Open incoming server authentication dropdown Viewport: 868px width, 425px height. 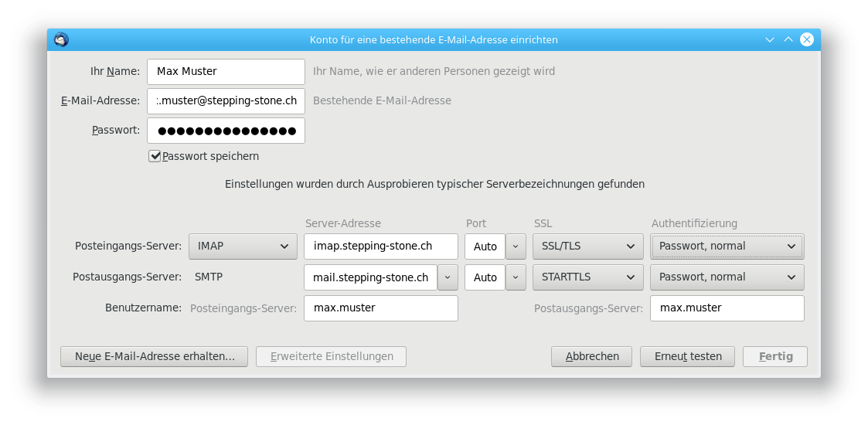(727, 246)
